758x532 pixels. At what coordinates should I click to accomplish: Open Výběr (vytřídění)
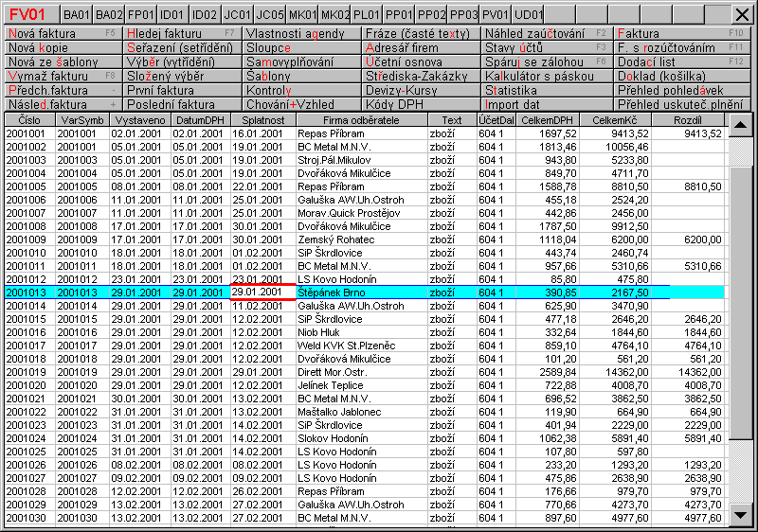click(182, 62)
